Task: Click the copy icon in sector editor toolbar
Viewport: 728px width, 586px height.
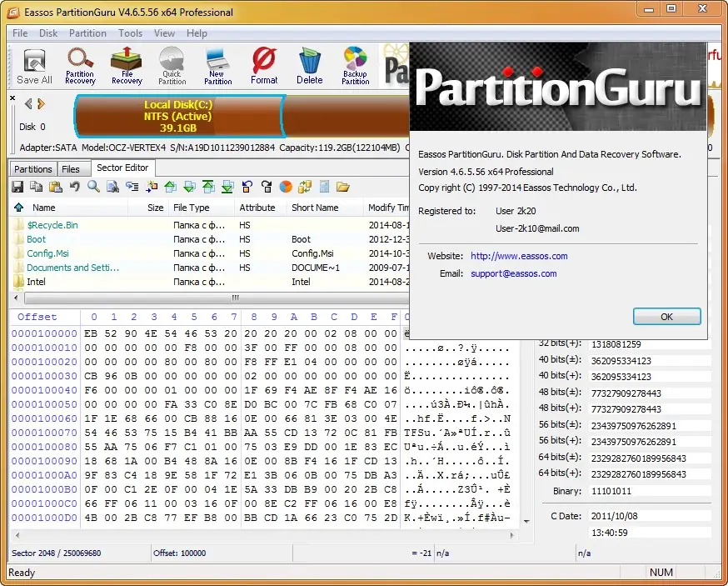Action: click(x=36, y=187)
